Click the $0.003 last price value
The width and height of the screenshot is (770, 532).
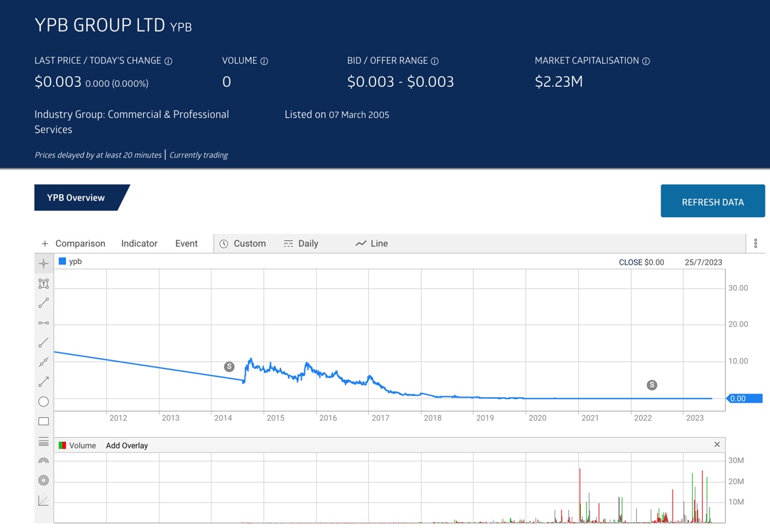pyautogui.click(x=58, y=82)
